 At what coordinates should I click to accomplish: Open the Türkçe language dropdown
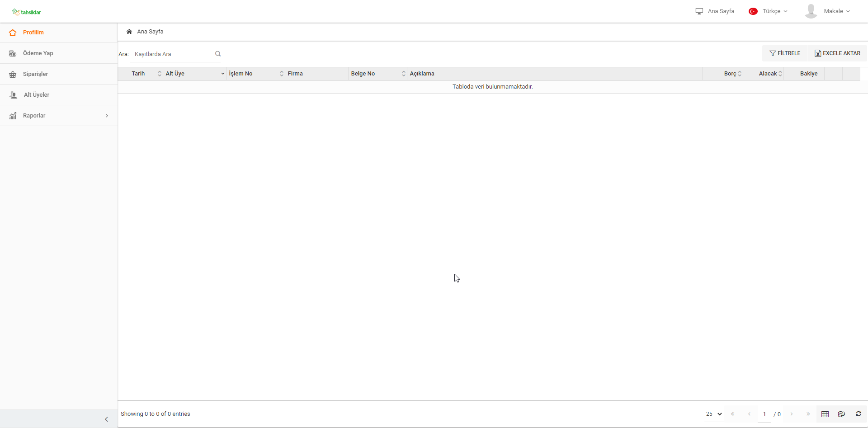pyautogui.click(x=775, y=11)
